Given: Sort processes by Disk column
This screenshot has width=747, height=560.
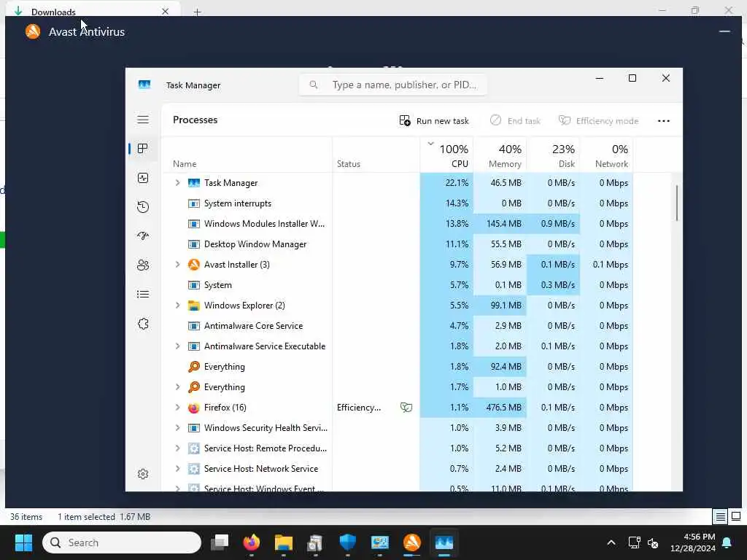Looking at the screenshot, I should click(x=553, y=155).
